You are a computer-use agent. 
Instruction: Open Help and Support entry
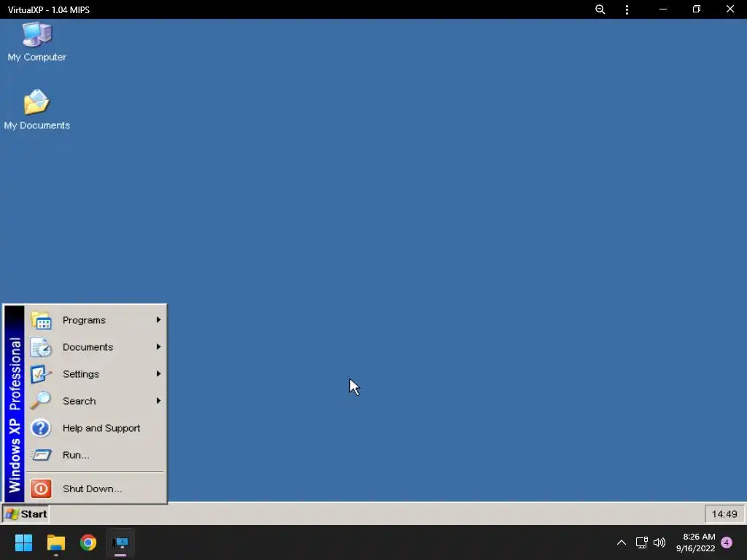96,428
